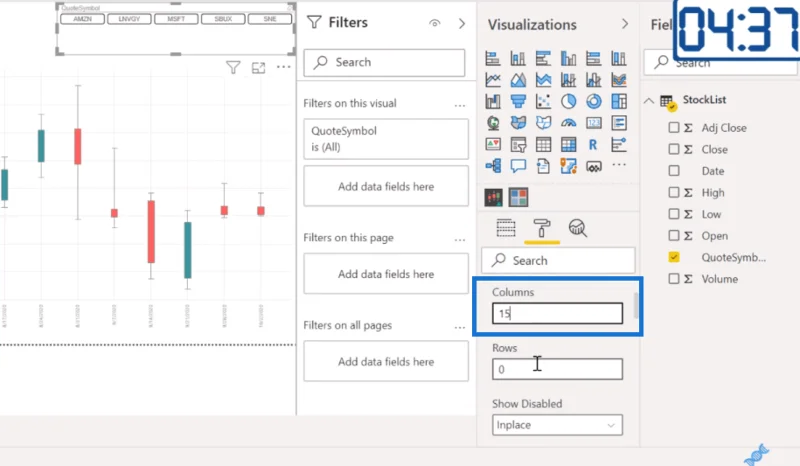Select the Gauge visual

coord(568,123)
